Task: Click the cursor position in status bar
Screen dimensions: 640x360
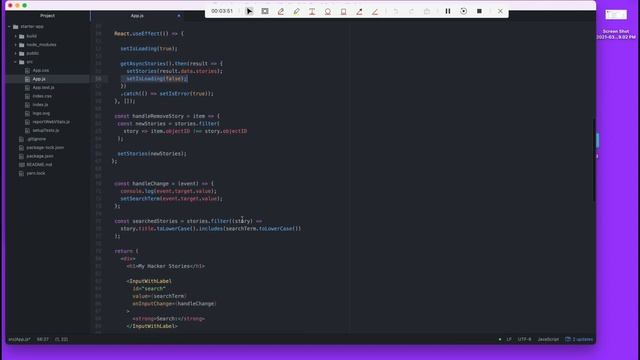Action: 43,340
